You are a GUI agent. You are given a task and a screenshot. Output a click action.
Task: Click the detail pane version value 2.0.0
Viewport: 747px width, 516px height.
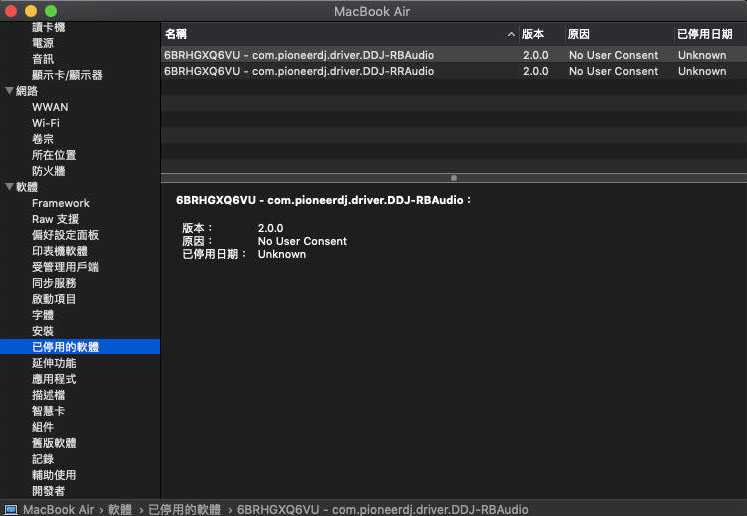(270, 228)
